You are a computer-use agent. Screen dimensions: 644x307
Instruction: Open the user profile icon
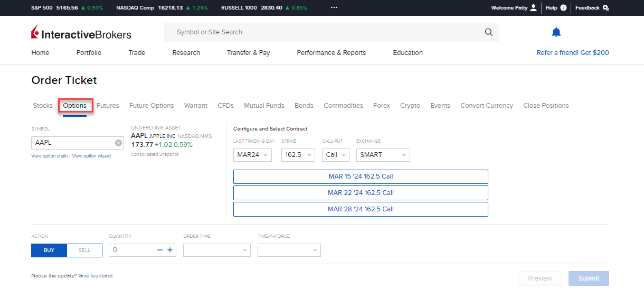pyautogui.click(x=533, y=8)
